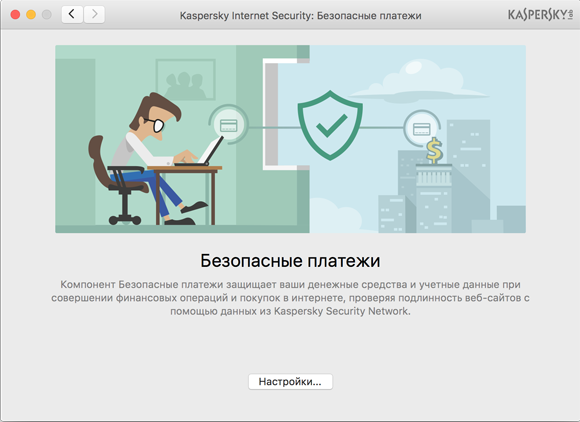580x422 pixels.
Task: Click the yellow dollar sign icon
Action: (434, 151)
